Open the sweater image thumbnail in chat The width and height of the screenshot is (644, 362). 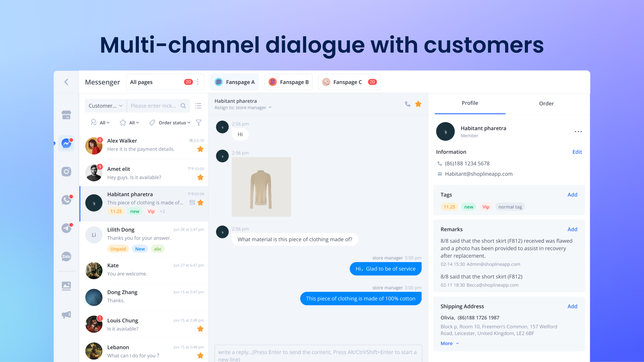(261, 187)
